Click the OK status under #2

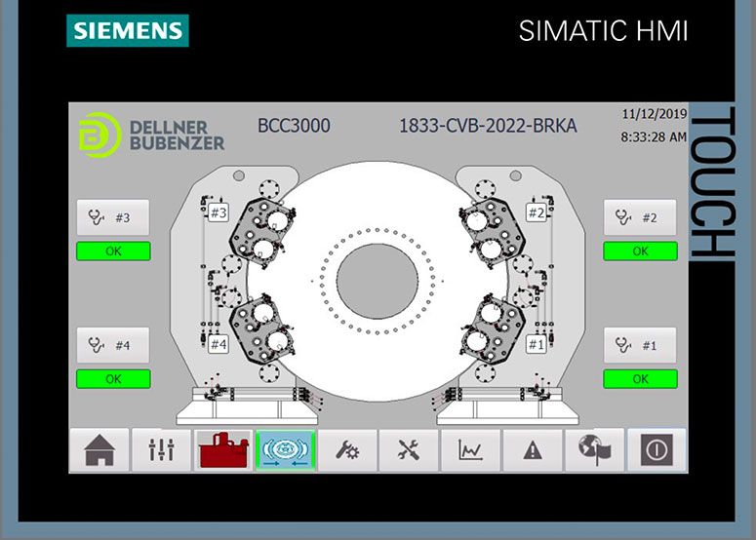[640, 251]
